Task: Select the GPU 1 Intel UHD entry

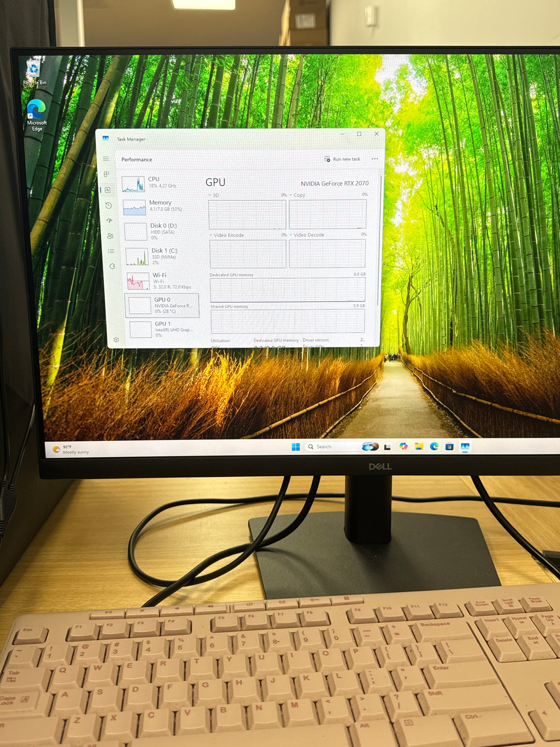Action: (164, 329)
